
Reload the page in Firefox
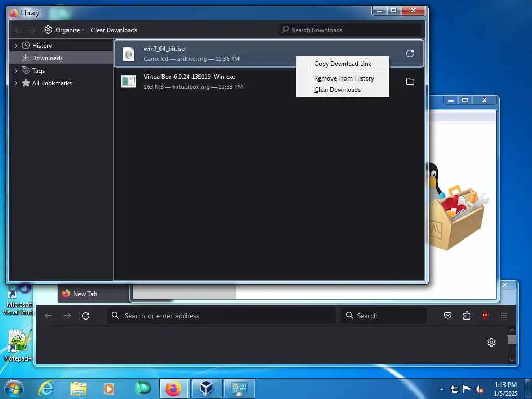point(86,316)
